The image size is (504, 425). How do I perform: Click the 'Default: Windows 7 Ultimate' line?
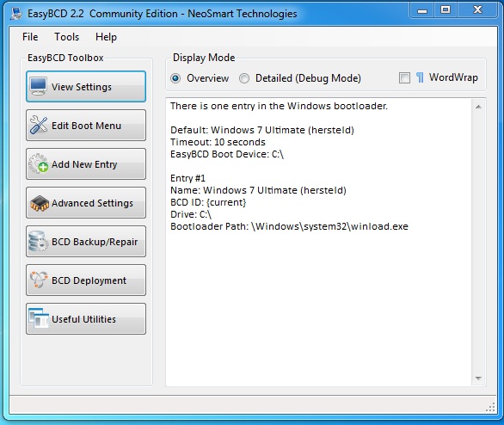pos(262,130)
